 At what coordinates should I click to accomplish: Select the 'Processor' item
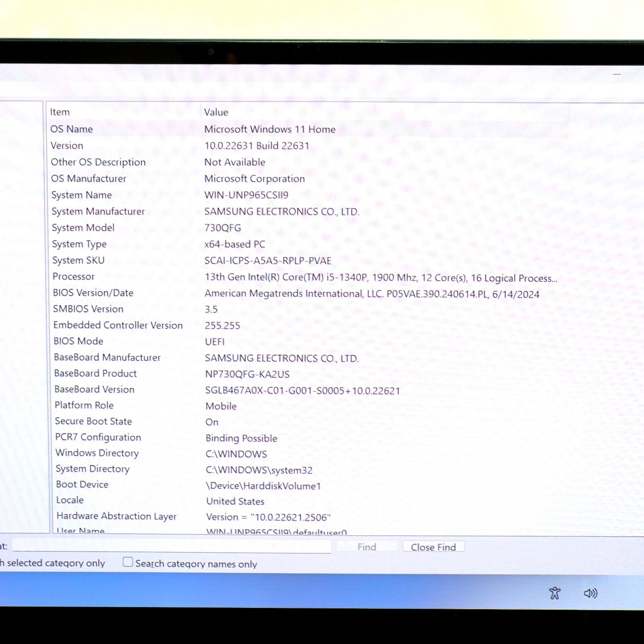pyautogui.click(x=74, y=276)
